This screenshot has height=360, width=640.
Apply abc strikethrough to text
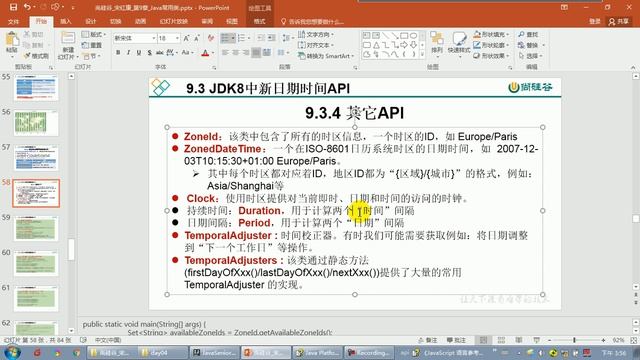coord(160,53)
